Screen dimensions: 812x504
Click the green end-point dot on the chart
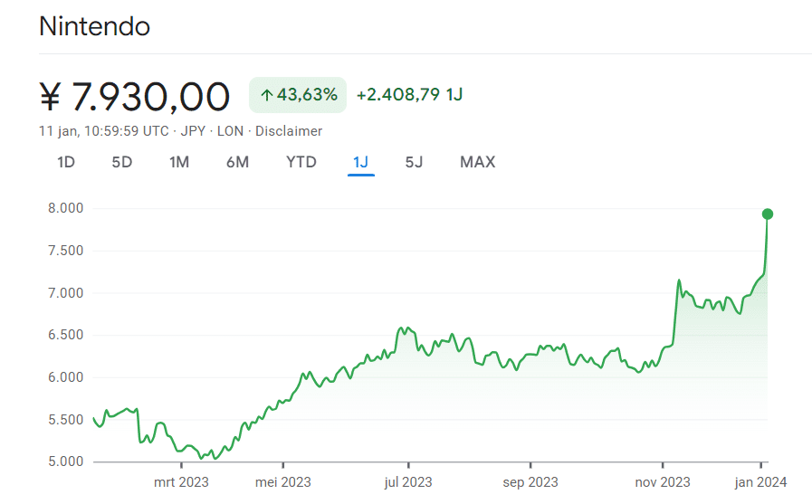[x=768, y=214]
